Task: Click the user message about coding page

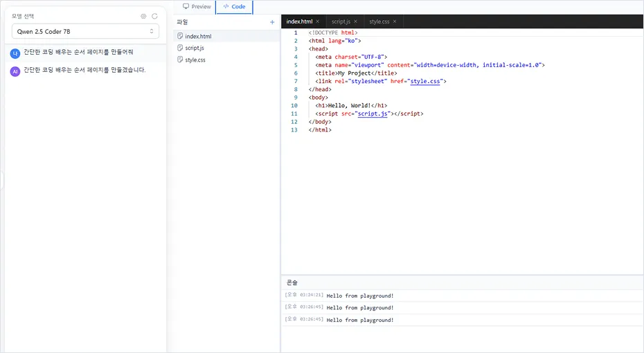Action: point(78,52)
